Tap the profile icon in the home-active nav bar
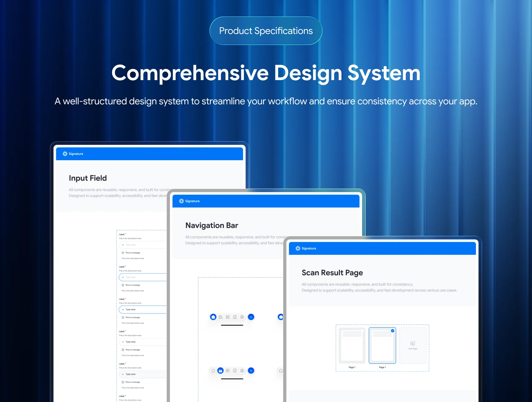The width and height of the screenshot is (532, 402). 242,317
